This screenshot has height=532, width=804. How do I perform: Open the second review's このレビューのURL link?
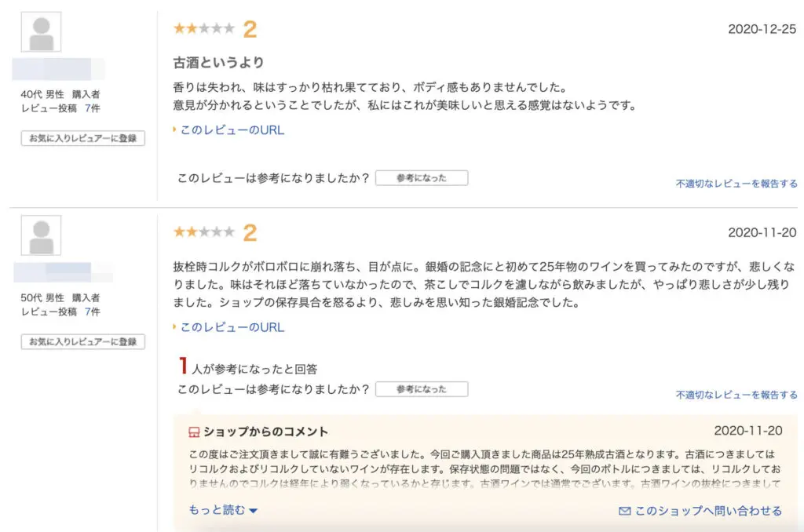point(232,328)
